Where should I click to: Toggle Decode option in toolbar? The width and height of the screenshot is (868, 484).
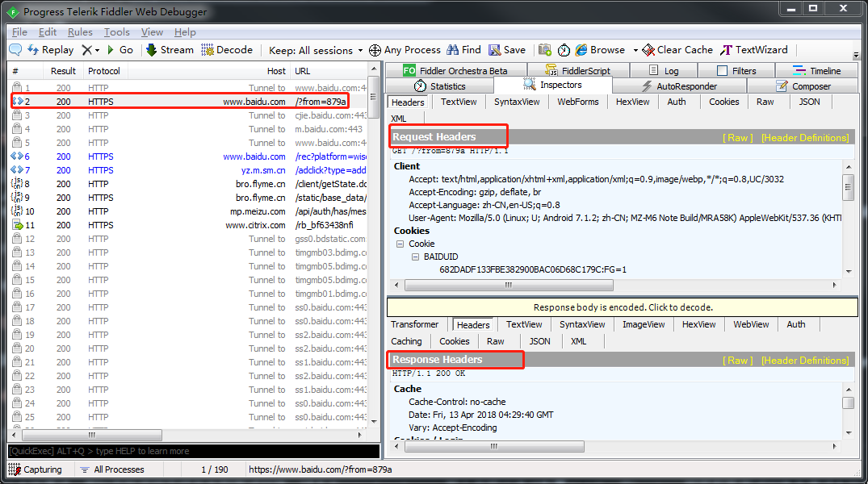pos(227,50)
